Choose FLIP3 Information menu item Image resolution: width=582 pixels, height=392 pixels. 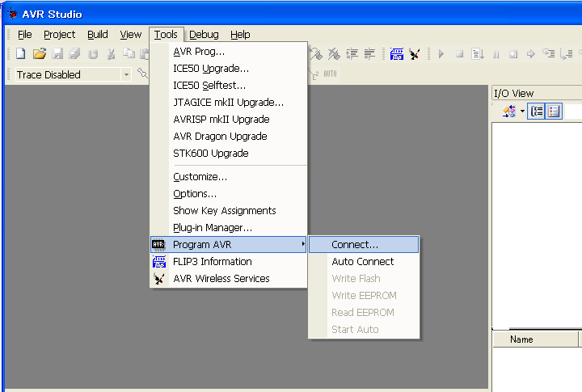[229, 262]
